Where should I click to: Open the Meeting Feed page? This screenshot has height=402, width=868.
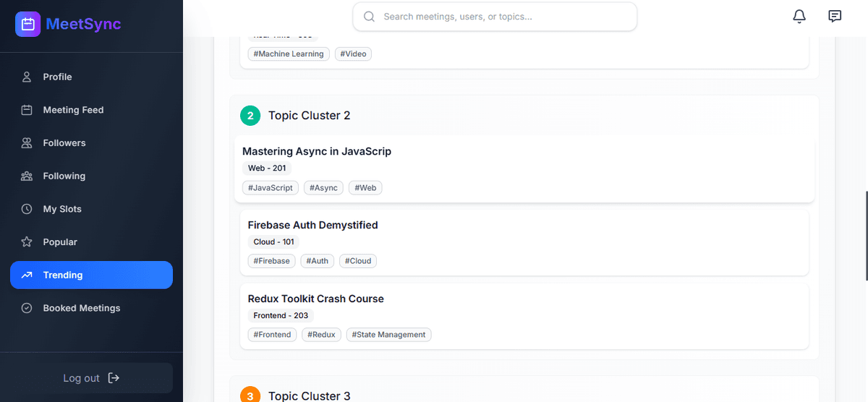pos(73,110)
